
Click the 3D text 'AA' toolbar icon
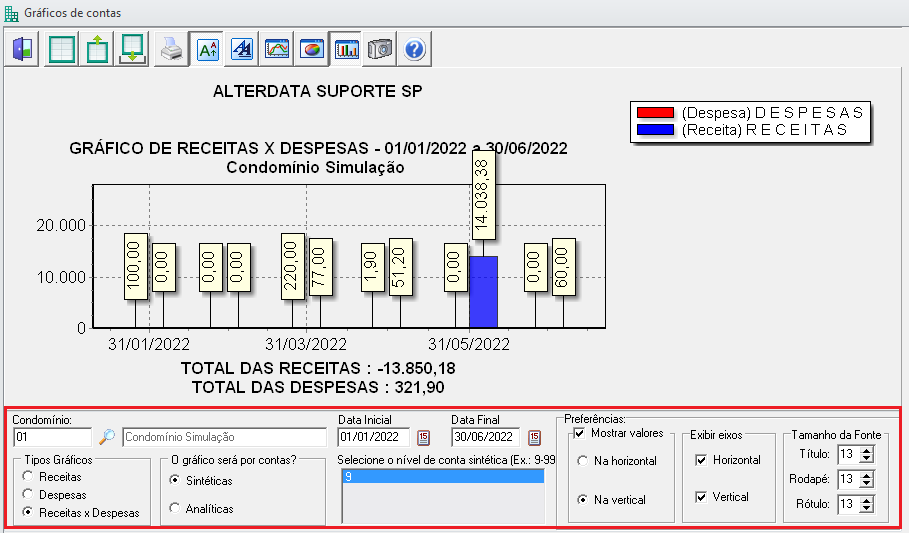click(242, 49)
